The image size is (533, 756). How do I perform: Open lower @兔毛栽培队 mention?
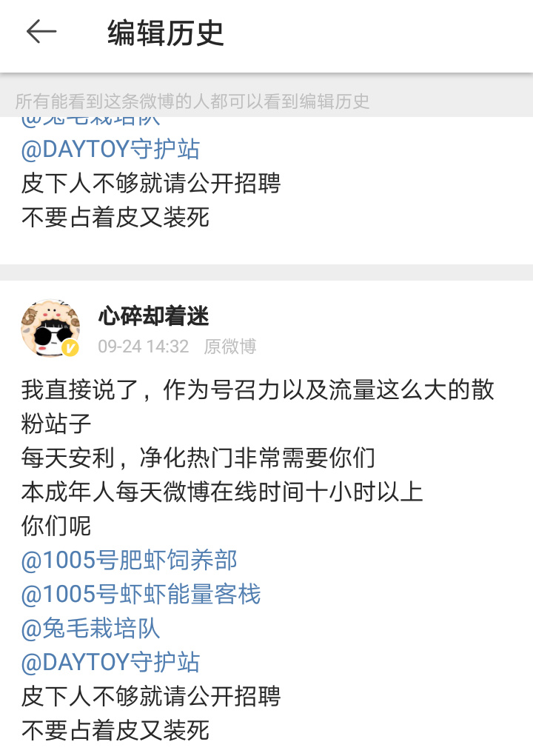pos(90,628)
